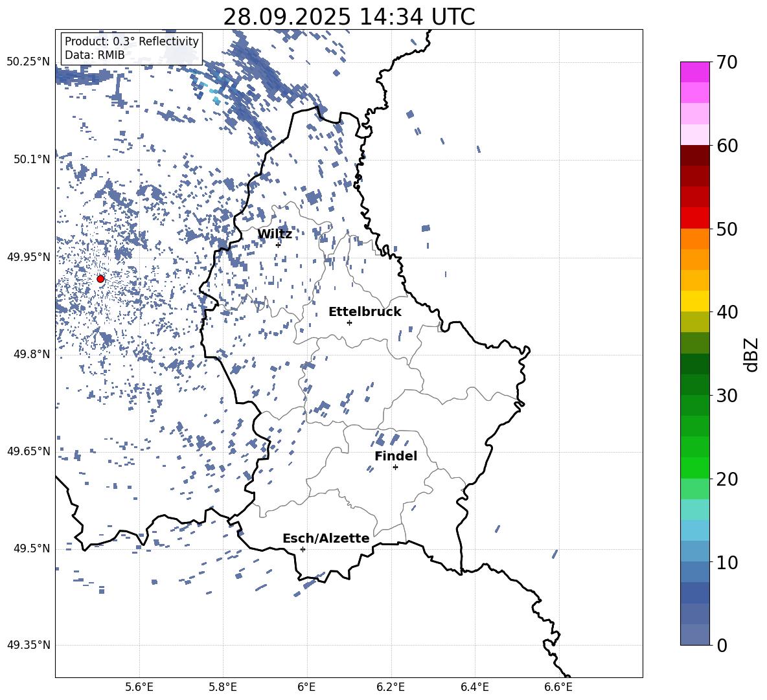
Task: Click the yellow 40 dBZ colorbar segment
Action: [694, 301]
